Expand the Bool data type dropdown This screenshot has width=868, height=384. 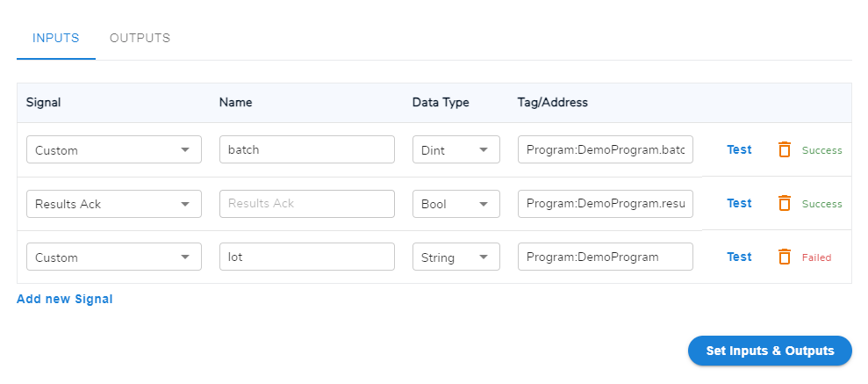pos(456,204)
